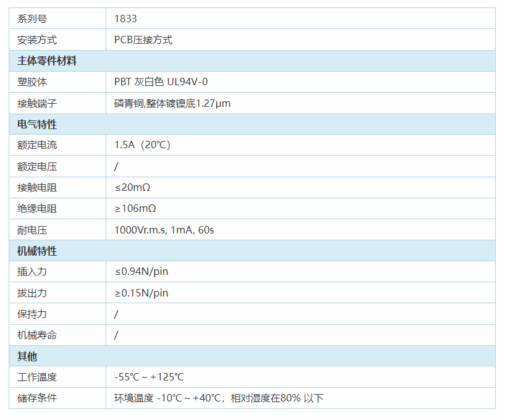Select the '额定电压' label cell
The width and height of the screenshot is (505, 420).
[57, 166]
